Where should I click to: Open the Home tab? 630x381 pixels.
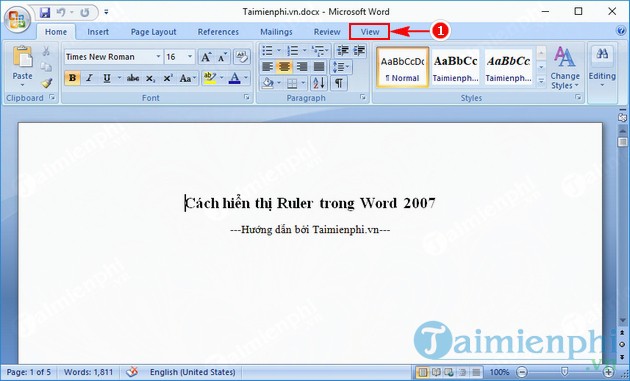pos(56,32)
